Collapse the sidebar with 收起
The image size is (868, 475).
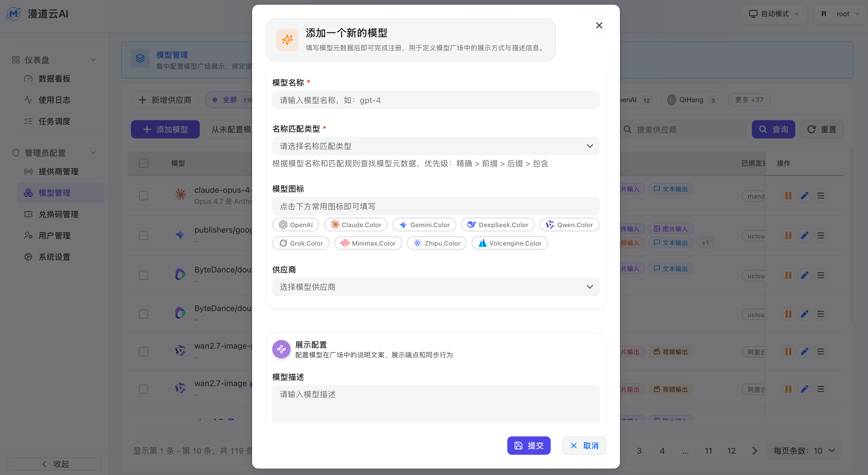[x=54, y=464]
